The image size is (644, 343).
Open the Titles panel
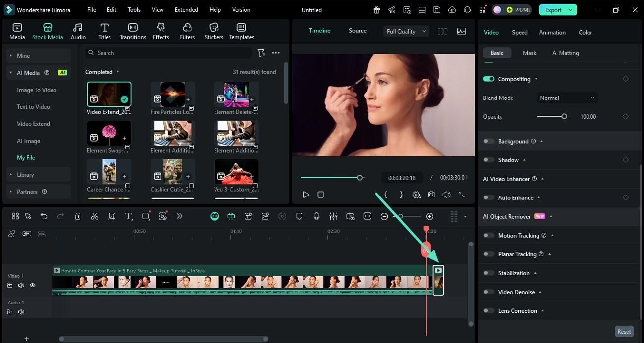105,30
